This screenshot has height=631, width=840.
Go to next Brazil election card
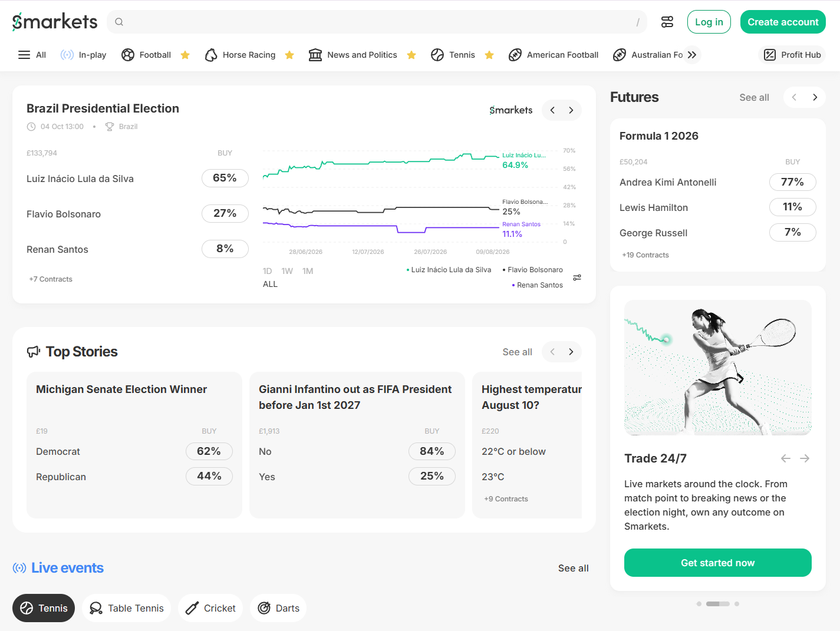tap(571, 110)
